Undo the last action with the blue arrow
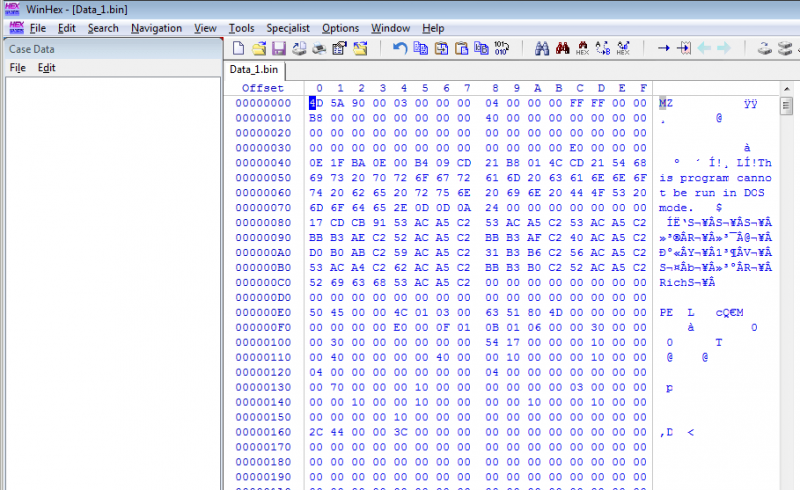The height and width of the screenshot is (490, 800). pos(400,48)
